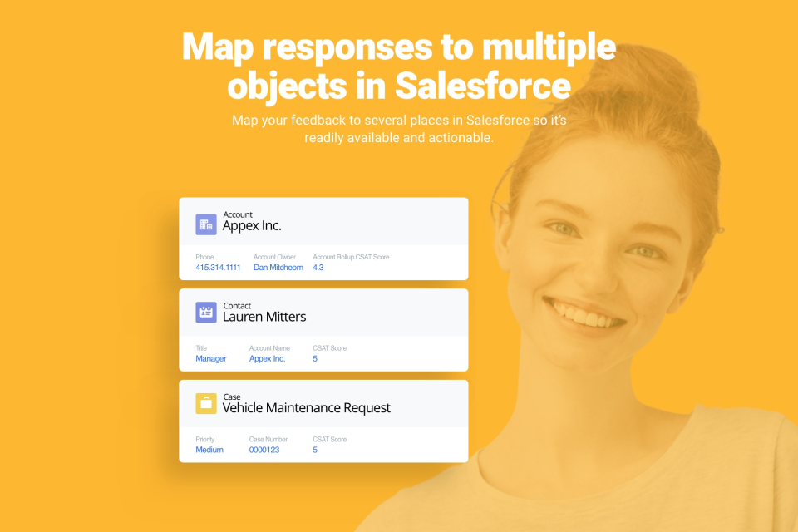Select the Lauren Mitters contact heading
798x532 pixels.
264,317
